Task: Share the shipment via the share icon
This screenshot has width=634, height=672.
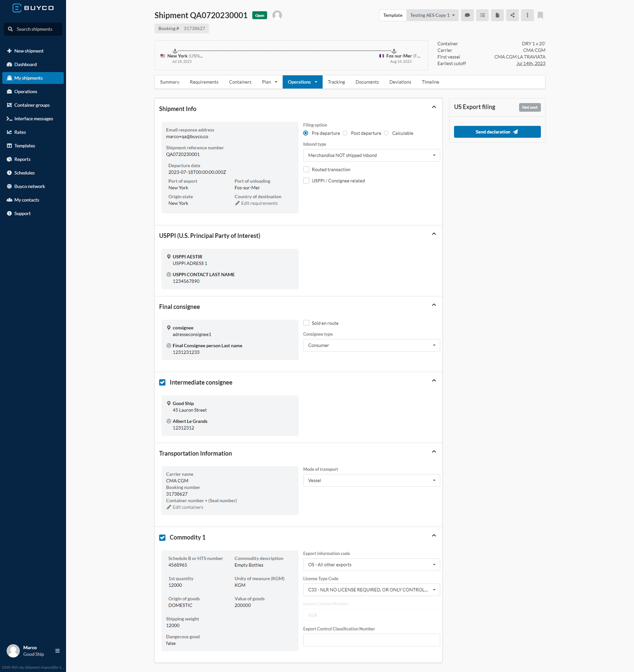Action: point(512,15)
